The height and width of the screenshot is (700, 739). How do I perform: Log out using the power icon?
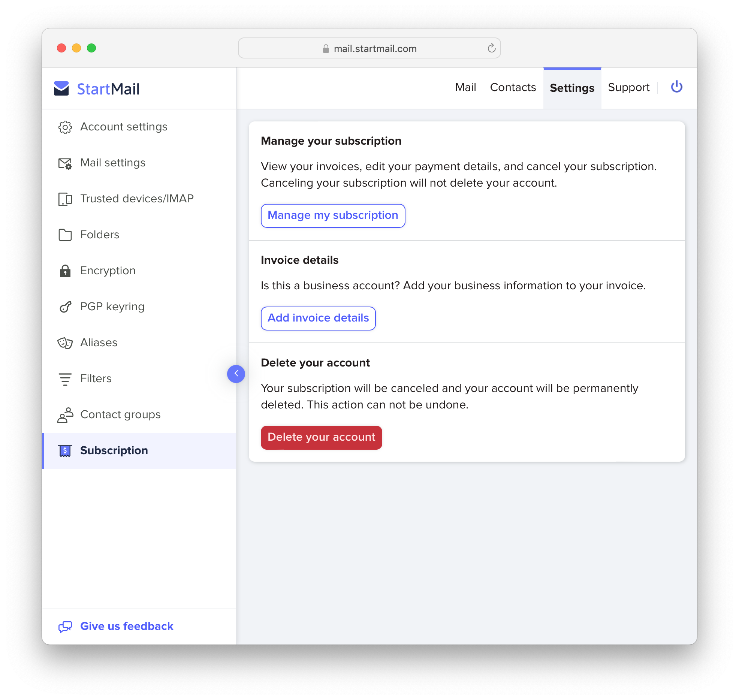pyautogui.click(x=676, y=87)
